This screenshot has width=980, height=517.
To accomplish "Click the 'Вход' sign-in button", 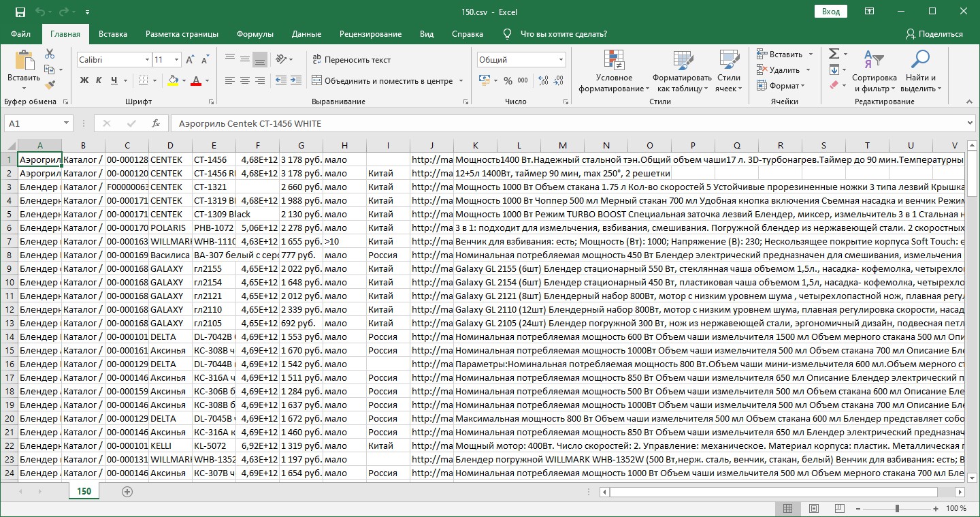I will click(830, 12).
